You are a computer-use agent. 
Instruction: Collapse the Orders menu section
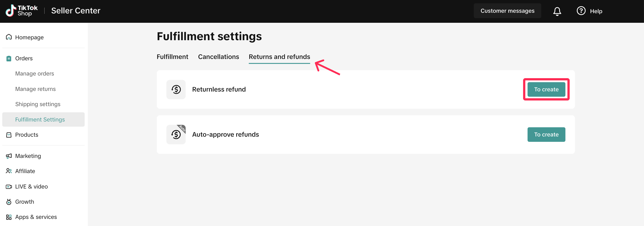click(24, 58)
